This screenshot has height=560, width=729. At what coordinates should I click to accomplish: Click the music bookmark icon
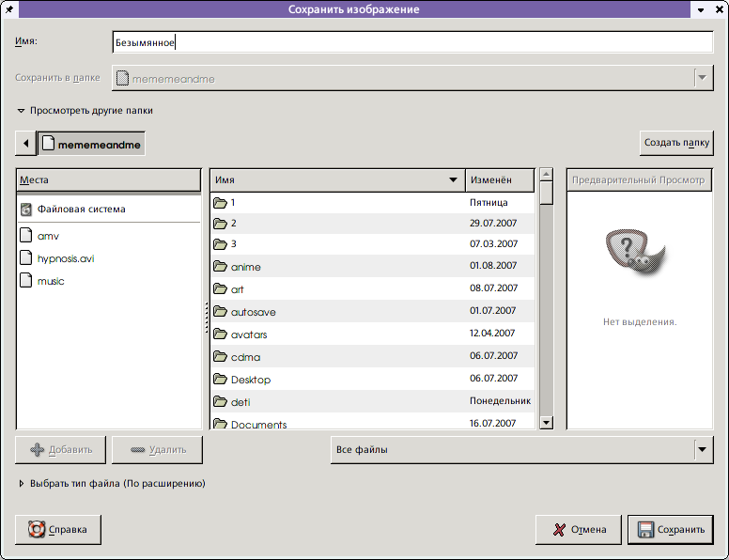26,281
